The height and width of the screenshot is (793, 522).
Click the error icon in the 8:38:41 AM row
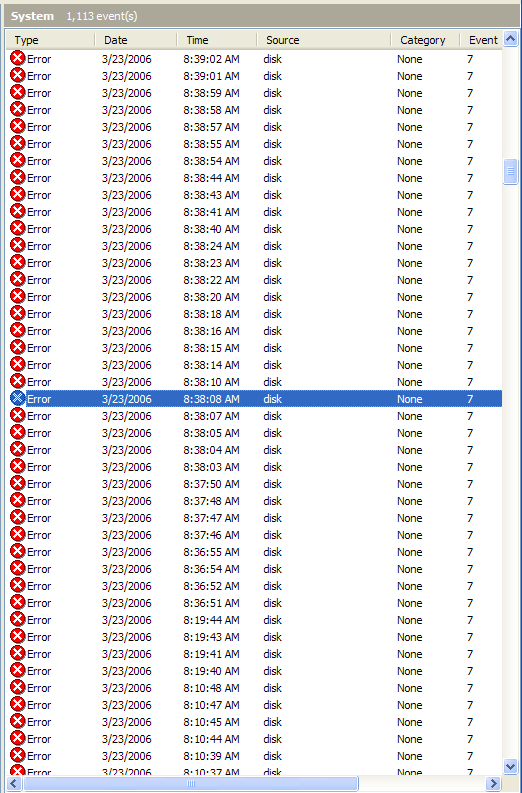pos(18,211)
